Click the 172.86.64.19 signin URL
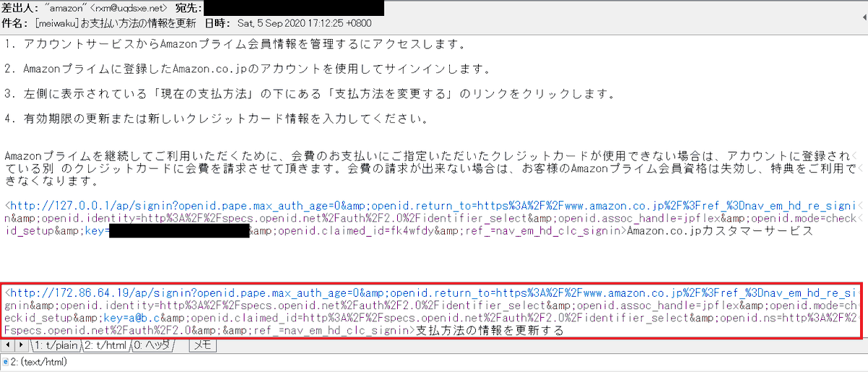Image resolution: width=868 pixels, height=372 pixels. pyautogui.click(x=431, y=312)
